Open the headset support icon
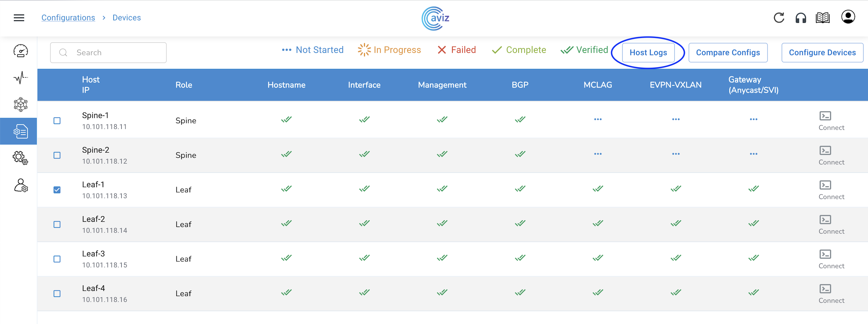The height and width of the screenshot is (324, 868). [x=801, y=18]
